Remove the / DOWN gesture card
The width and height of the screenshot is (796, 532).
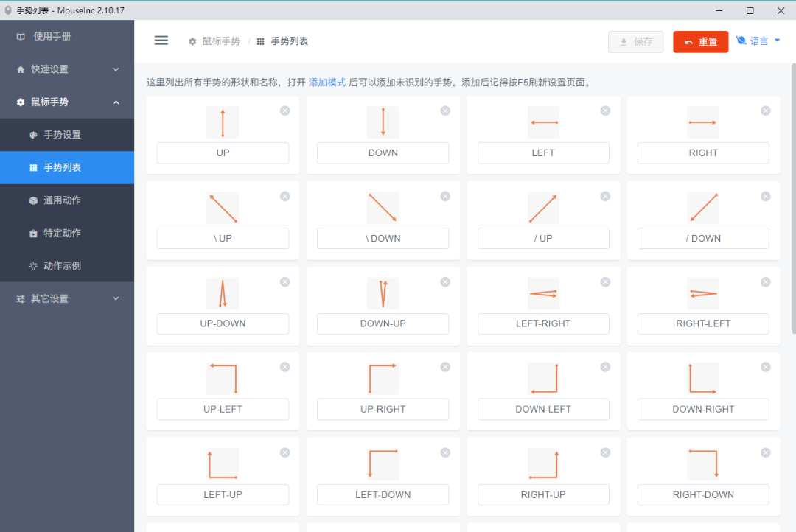click(x=766, y=197)
